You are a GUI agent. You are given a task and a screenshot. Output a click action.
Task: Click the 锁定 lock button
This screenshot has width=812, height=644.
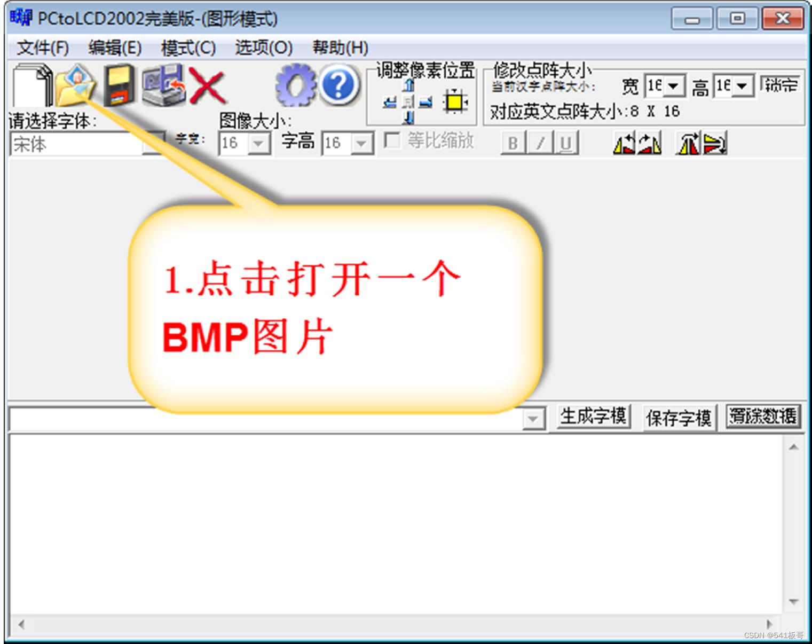[781, 85]
